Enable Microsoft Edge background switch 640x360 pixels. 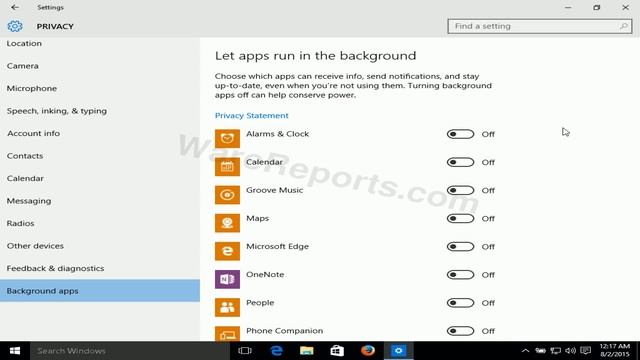(460, 247)
